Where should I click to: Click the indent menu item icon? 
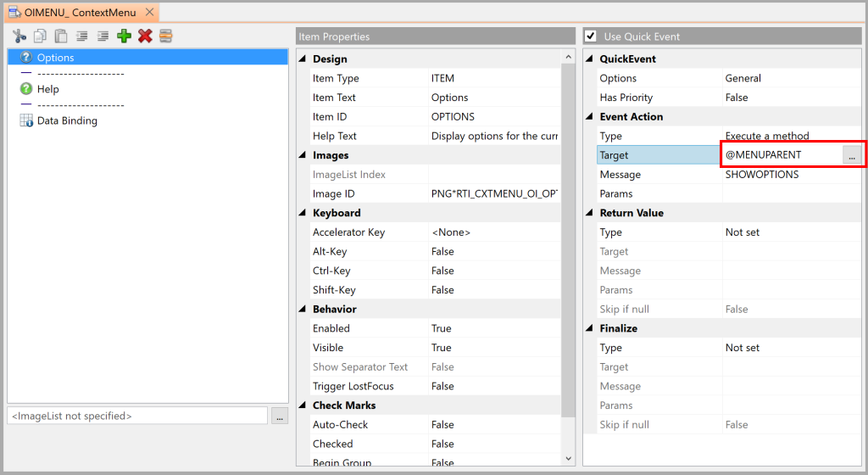click(103, 36)
